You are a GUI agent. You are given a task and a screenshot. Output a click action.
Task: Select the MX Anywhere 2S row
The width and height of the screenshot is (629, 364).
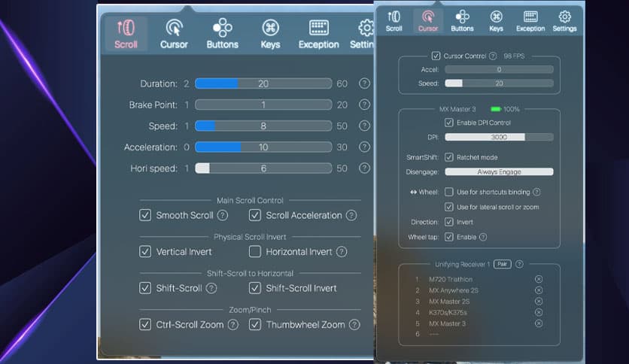tap(479, 290)
